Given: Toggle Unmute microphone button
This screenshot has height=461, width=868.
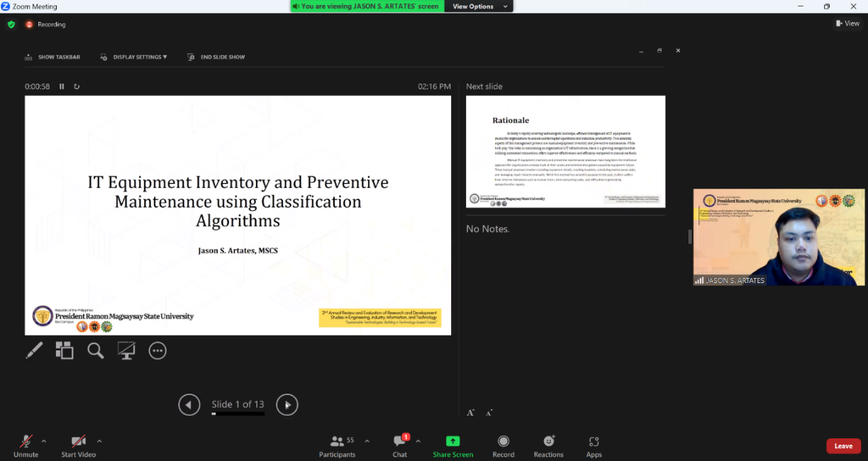Looking at the screenshot, I should [x=26, y=445].
